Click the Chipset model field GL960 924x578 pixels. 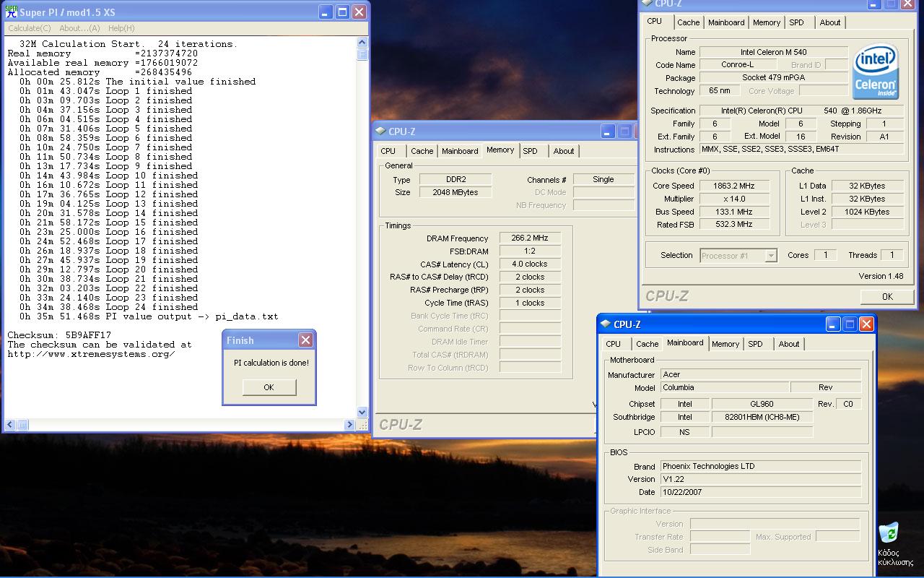tap(762, 404)
